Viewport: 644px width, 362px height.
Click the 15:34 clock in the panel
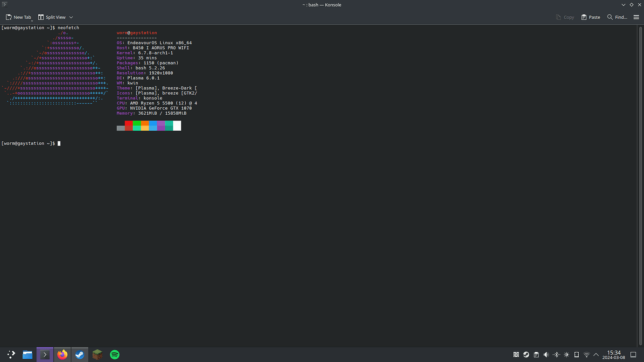614,353
